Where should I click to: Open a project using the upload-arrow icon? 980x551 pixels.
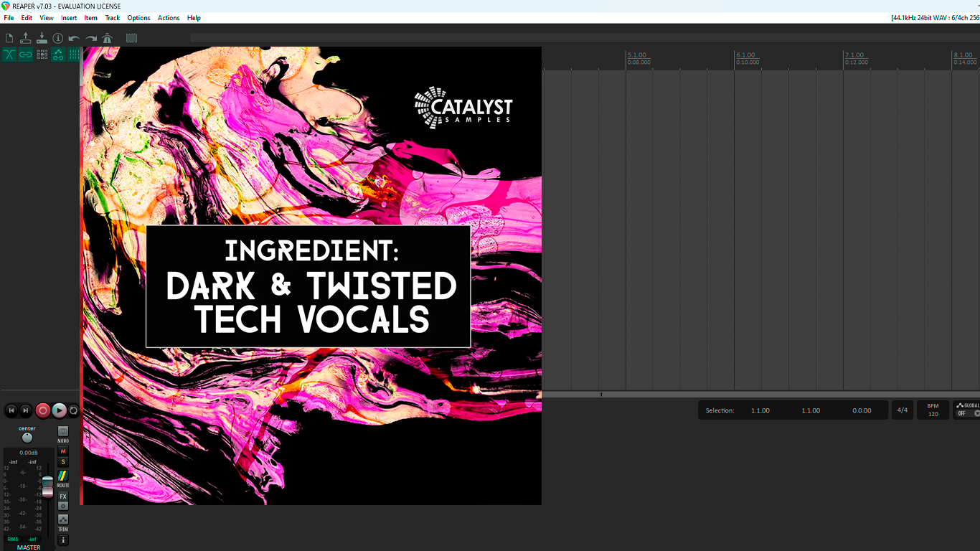click(26, 38)
